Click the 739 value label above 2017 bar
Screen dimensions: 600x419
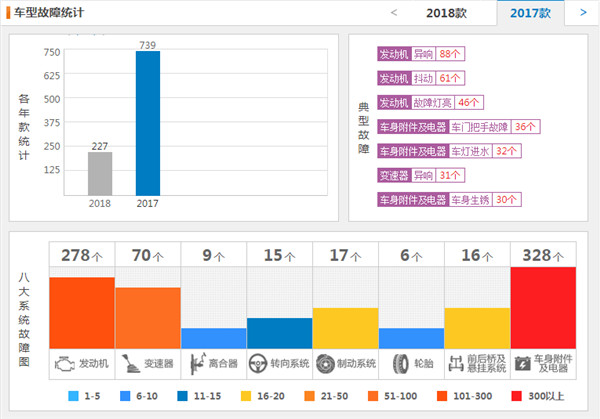coord(148,45)
